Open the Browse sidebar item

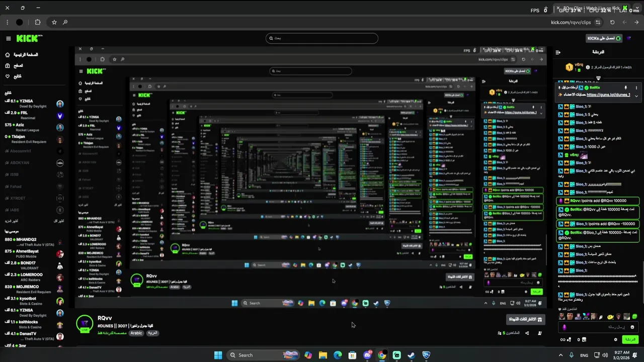coord(14,65)
